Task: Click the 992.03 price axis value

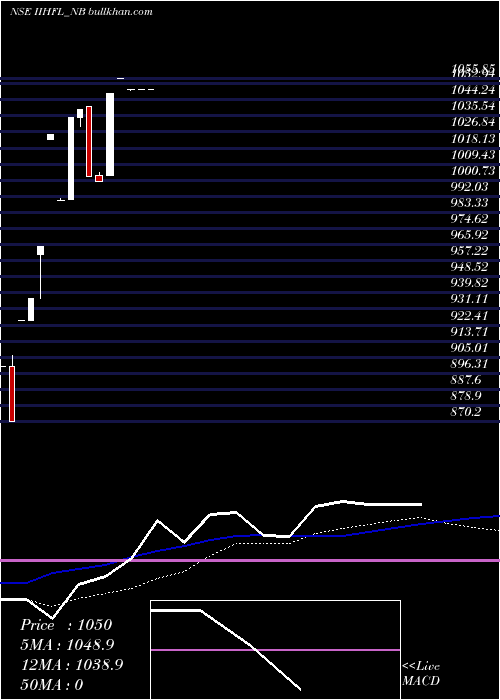Action: (x=469, y=187)
